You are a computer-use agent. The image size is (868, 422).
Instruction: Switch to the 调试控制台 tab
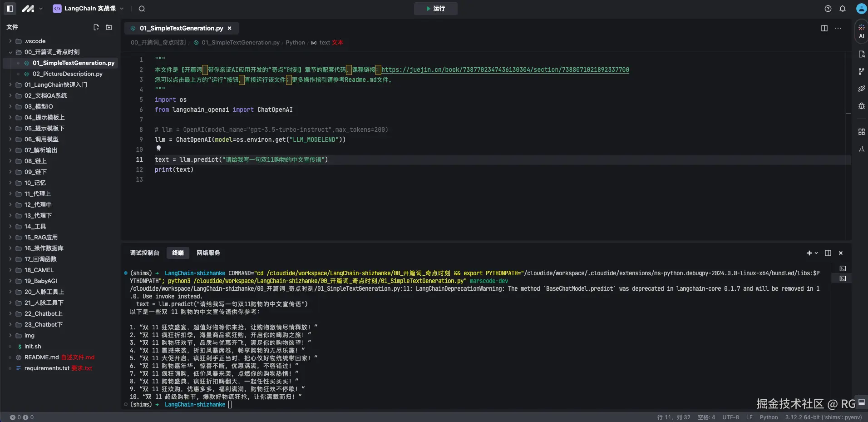point(144,253)
